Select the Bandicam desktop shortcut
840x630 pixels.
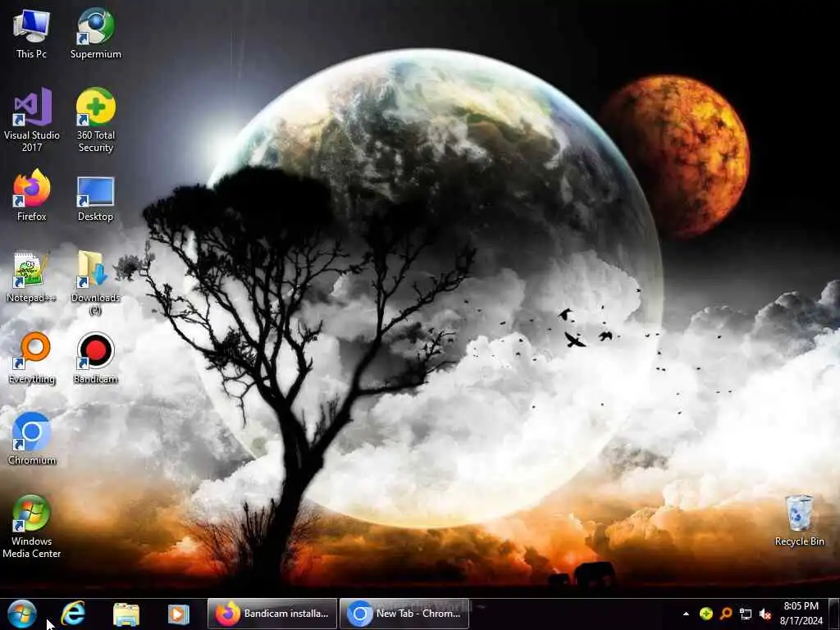click(95, 358)
